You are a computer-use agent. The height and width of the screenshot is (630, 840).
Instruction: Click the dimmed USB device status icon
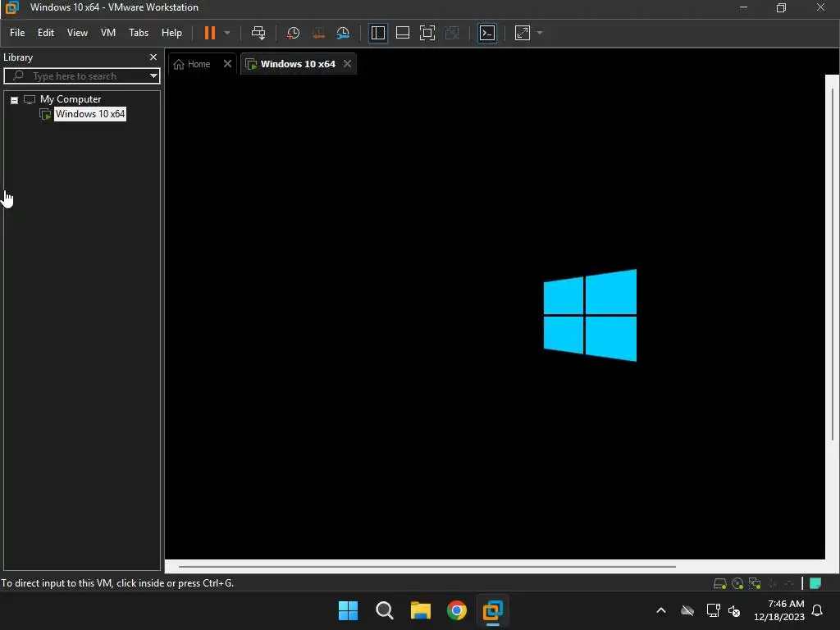point(773,583)
